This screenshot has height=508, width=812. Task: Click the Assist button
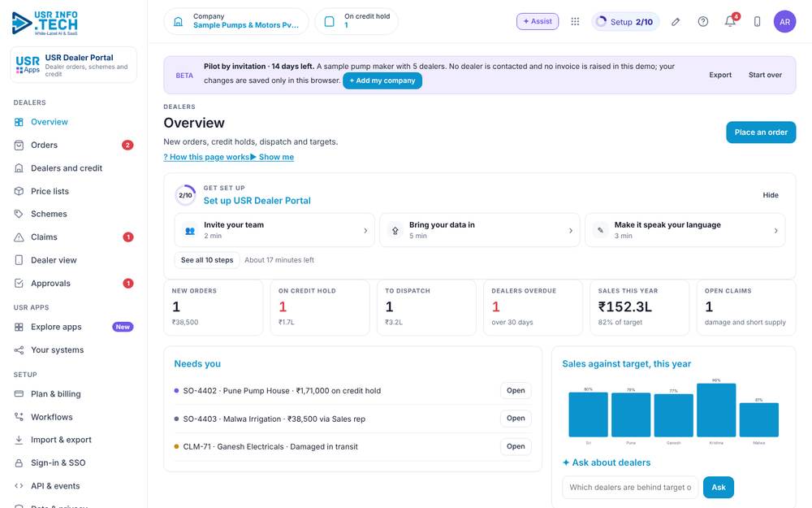click(538, 21)
